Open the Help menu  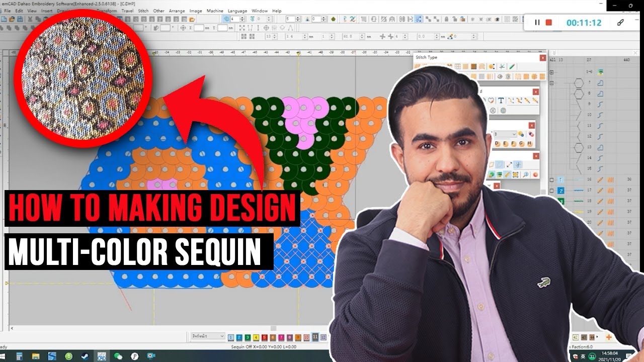[277, 11]
